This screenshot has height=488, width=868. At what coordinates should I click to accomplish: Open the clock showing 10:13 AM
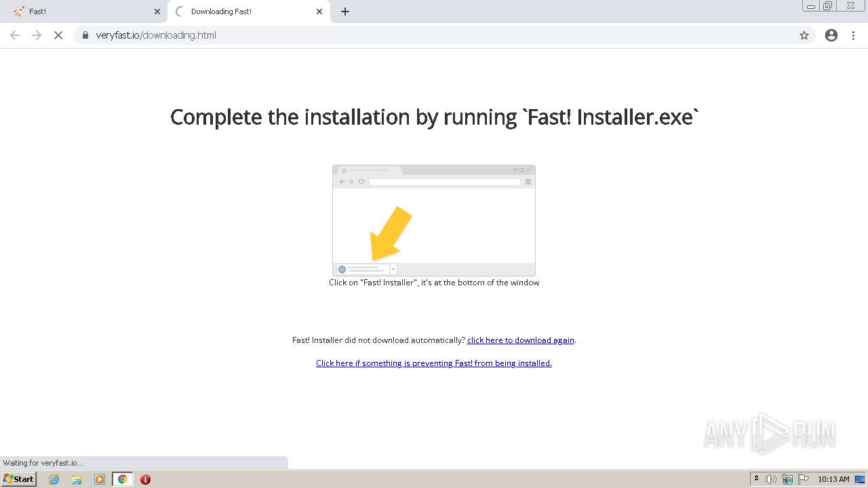pos(833,479)
